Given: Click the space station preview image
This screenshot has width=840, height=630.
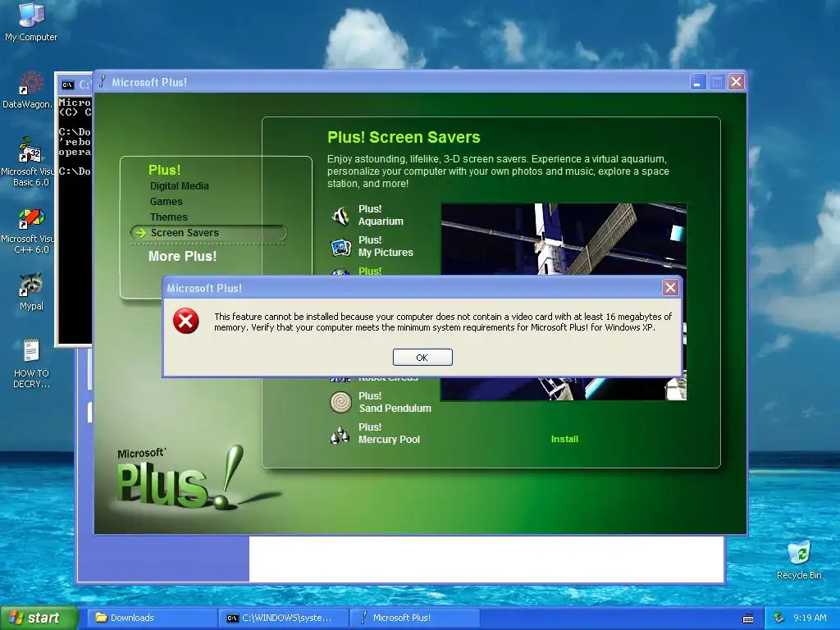Looking at the screenshot, I should pos(564,239).
